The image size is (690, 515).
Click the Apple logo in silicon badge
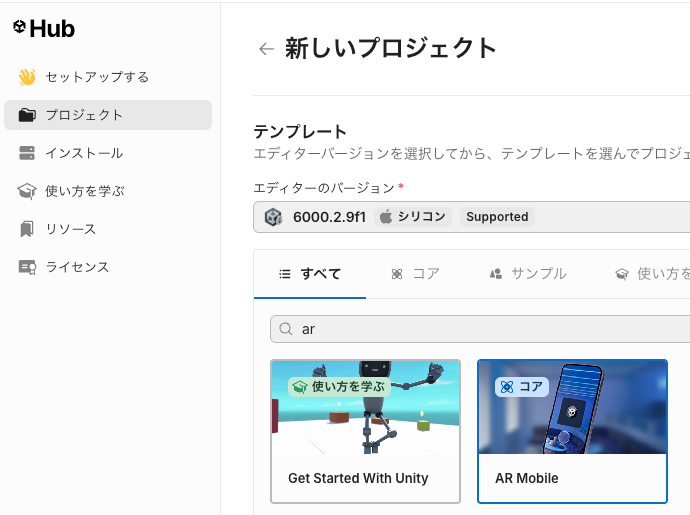pos(386,217)
